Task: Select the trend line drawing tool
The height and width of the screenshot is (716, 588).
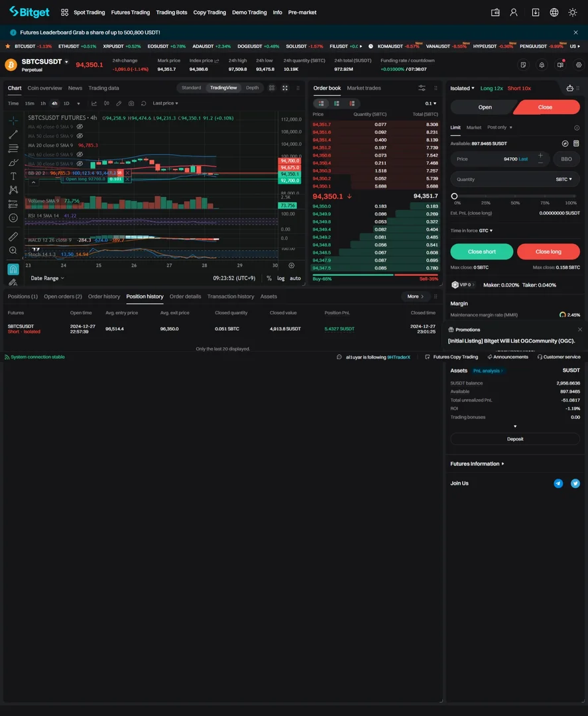Action: tap(13, 134)
